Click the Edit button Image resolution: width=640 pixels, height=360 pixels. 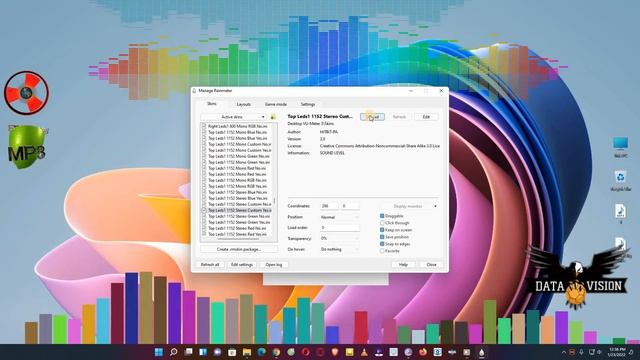pos(426,117)
